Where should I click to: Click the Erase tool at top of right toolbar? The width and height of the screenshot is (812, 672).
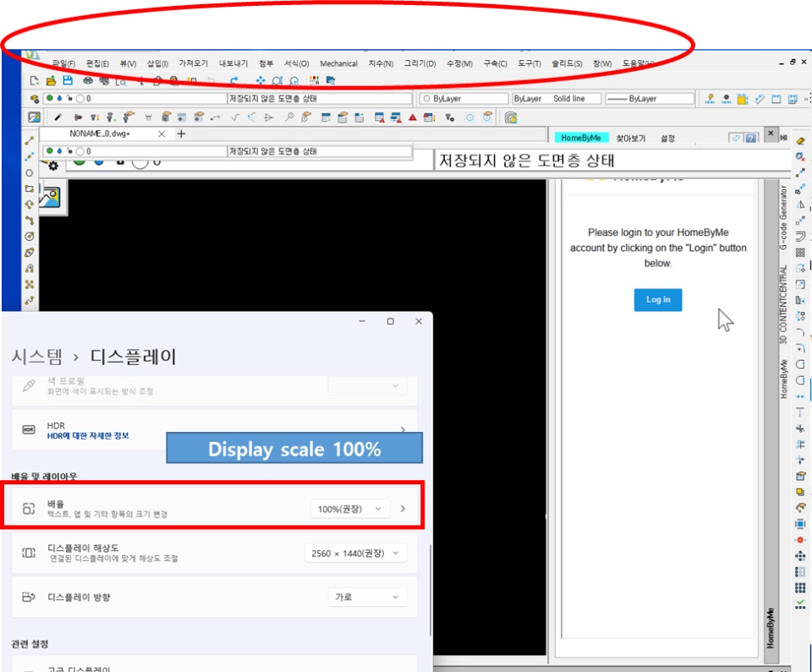click(800, 141)
